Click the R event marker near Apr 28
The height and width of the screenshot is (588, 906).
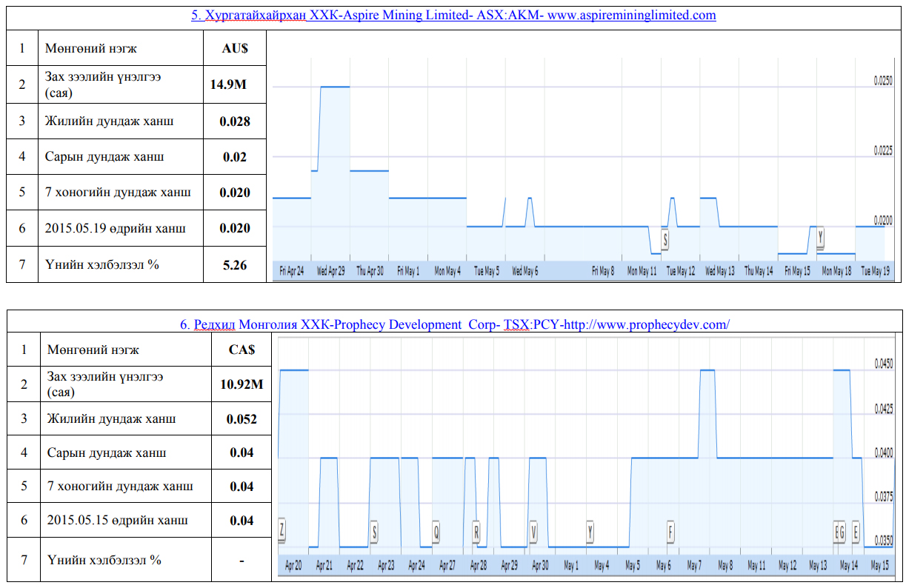click(x=476, y=531)
